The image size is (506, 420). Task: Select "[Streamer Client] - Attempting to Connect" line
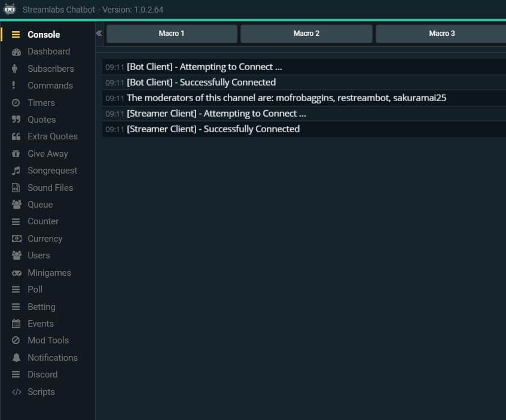pos(304,114)
